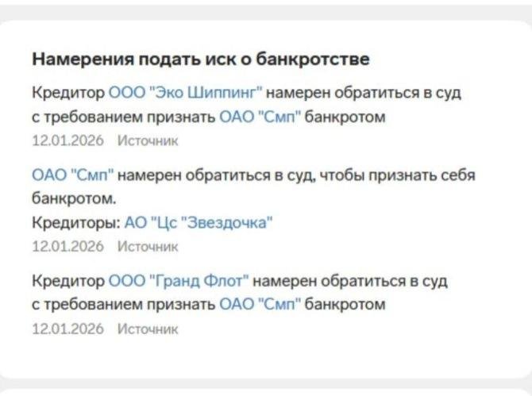Click the date under the Звездочка creditors line

(67, 246)
